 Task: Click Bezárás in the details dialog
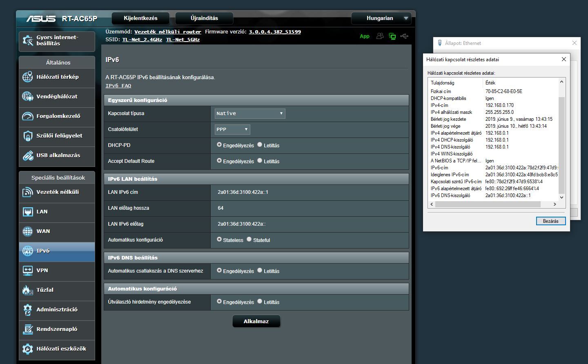tap(551, 221)
